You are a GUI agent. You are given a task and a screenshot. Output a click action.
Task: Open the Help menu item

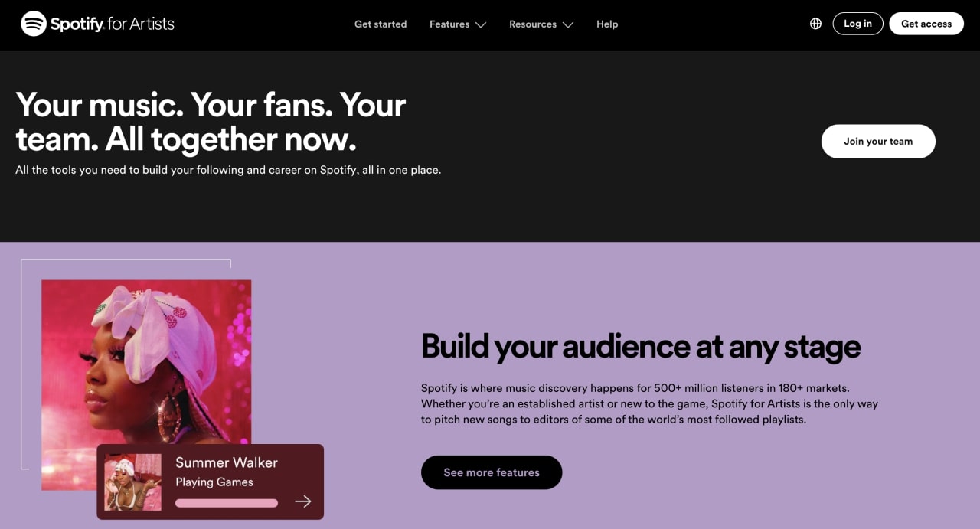coord(607,24)
